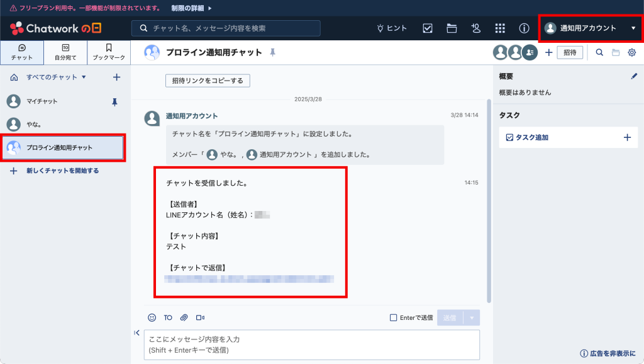This screenshot has width=644, height=364.
Task: Open the contacts add-person icon in the header
Action: 476,28
